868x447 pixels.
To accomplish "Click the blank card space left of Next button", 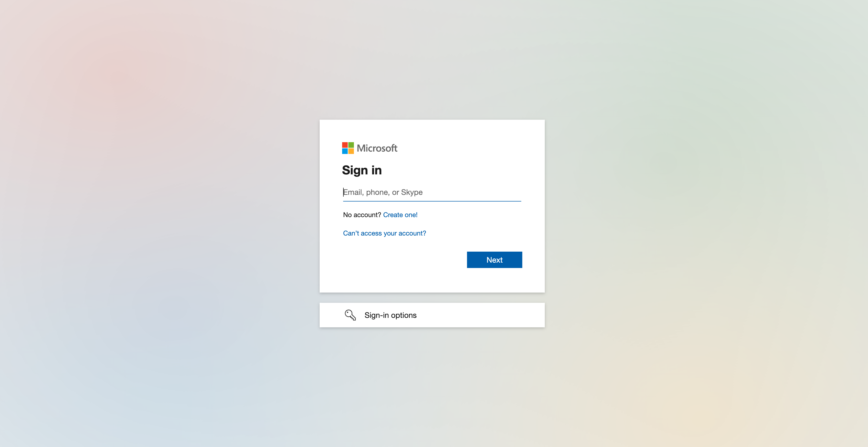I will pos(404,260).
